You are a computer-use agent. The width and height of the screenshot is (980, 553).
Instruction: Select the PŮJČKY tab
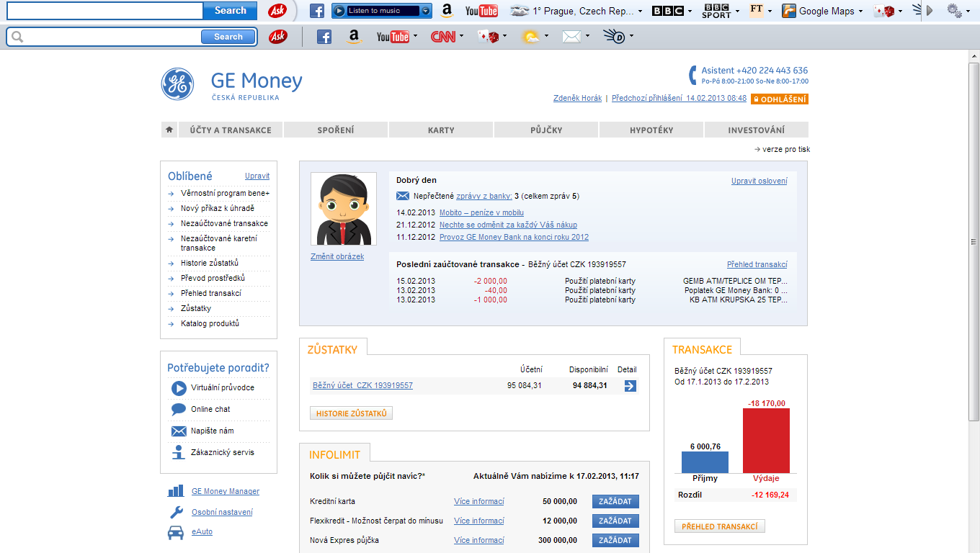pyautogui.click(x=546, y=130)
